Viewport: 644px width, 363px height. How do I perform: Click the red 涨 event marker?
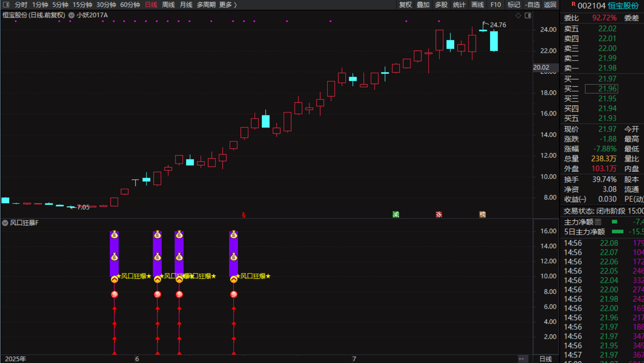coord(439,214)
